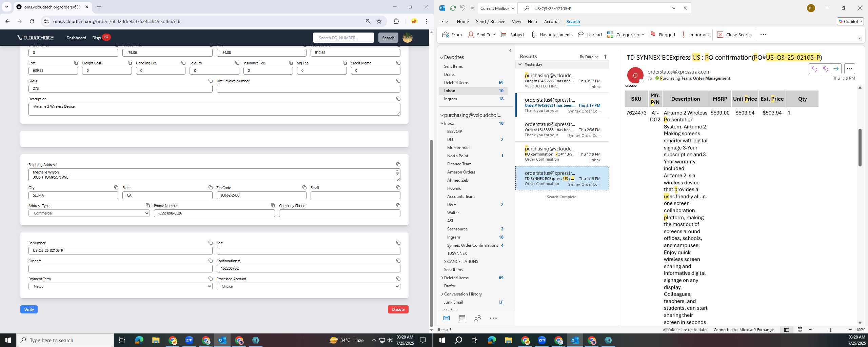
Task: Open the By Date sort dropdown
Action: (x=589, y=57)
